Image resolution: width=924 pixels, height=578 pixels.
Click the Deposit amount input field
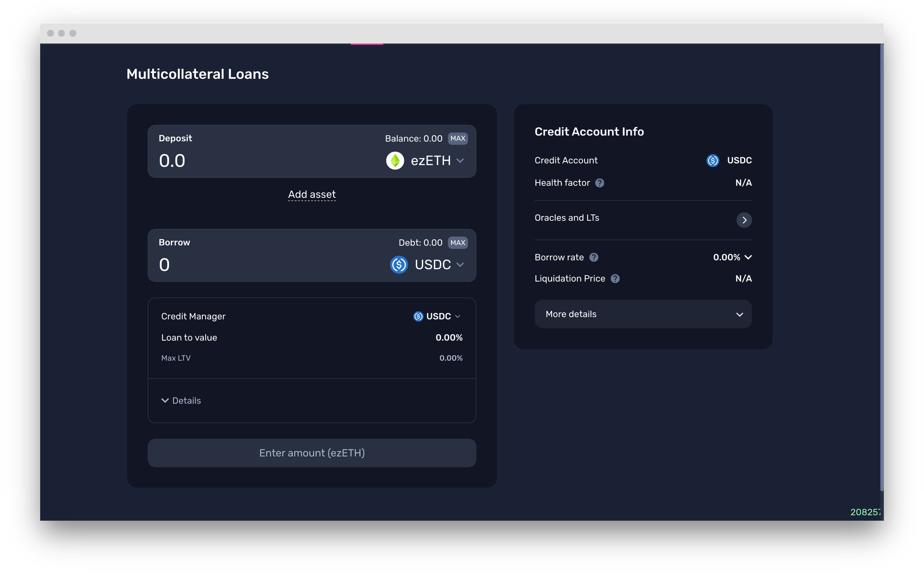tap(259, 161)
